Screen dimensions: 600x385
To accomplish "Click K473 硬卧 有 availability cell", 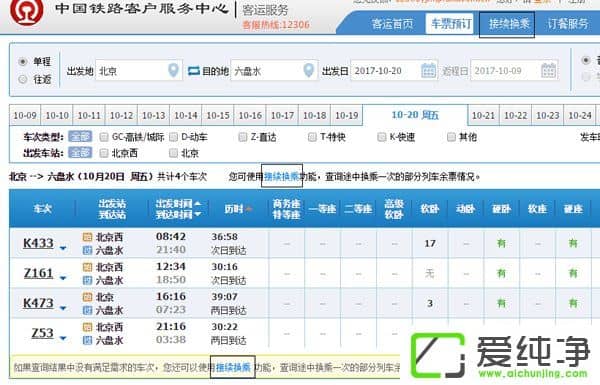I will [501, 303].
